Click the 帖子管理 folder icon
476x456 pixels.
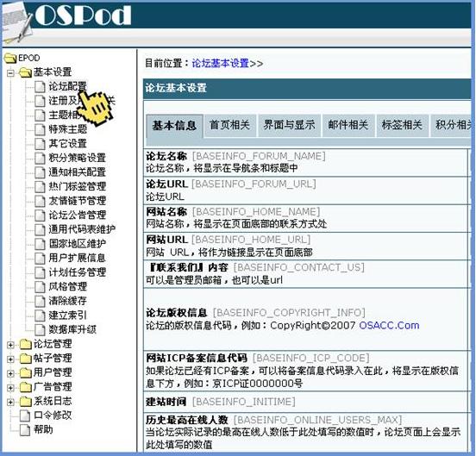tap(26, 359)
